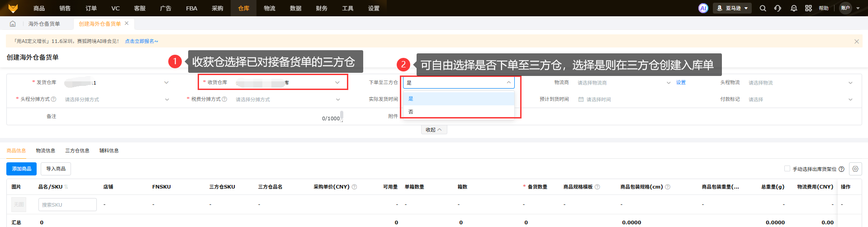This screenshot has width=868, height=227.
Task: Click the 搜索SKU input field
Action: [x=67, y=205]
